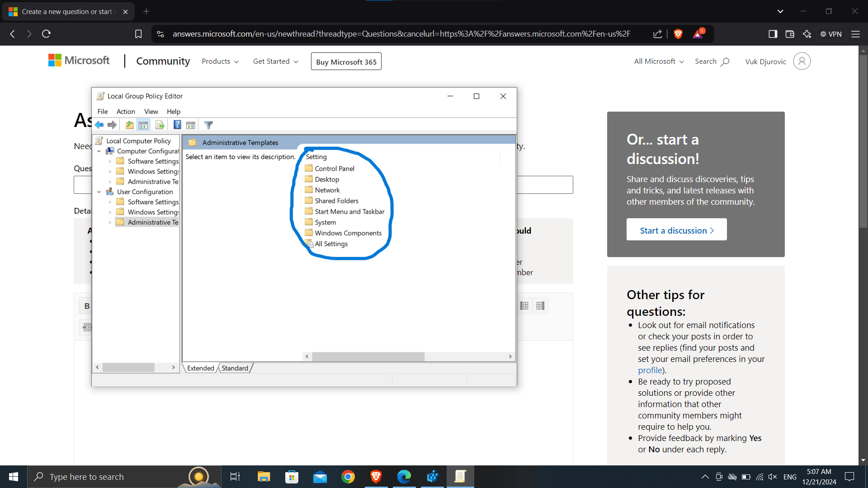The width and height of the screenshot is (868, 488).
Task: Follow the profile link in tips
Action: tap(650, 370)
